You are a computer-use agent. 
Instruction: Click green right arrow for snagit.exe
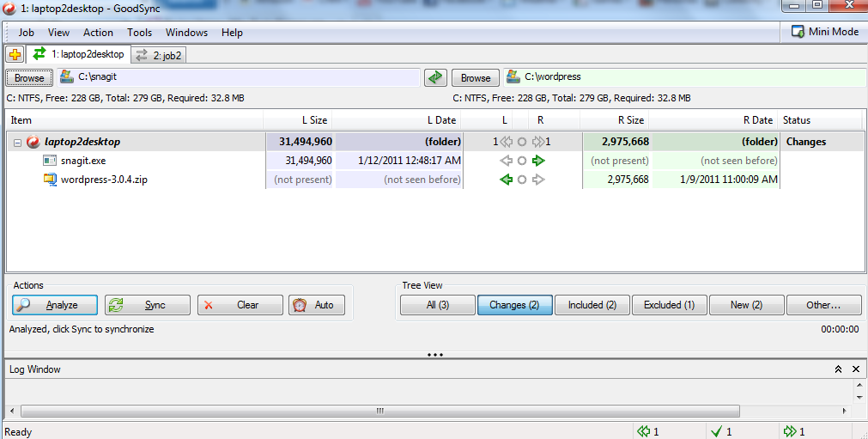click(538, 161)
